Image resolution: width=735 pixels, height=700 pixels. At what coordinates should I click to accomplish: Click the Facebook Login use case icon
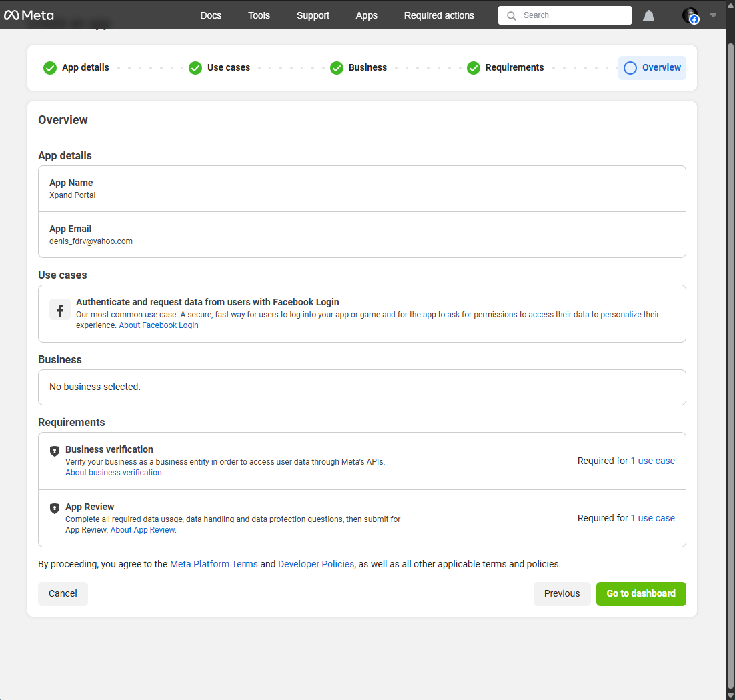[60, 310]
